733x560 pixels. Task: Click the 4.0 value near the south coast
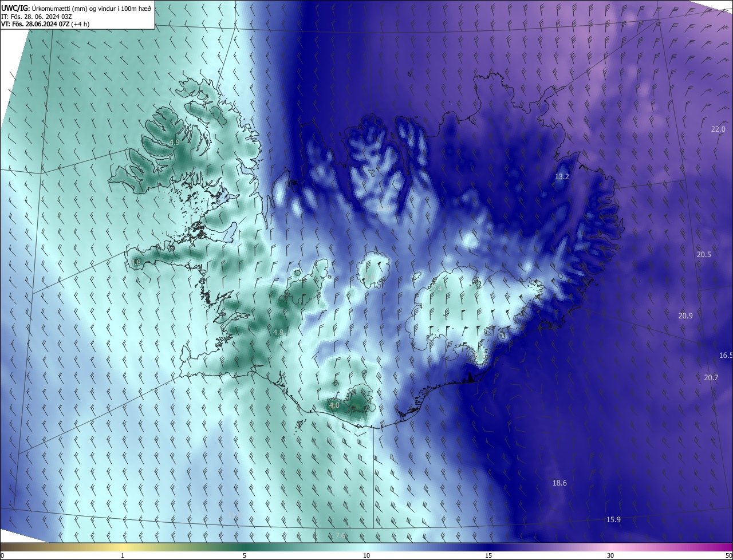point(334,405)
